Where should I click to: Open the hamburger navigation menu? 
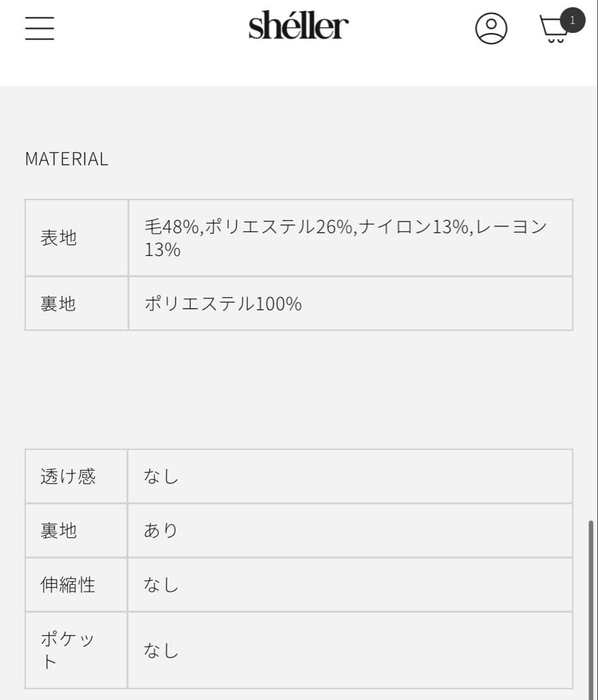40,28
